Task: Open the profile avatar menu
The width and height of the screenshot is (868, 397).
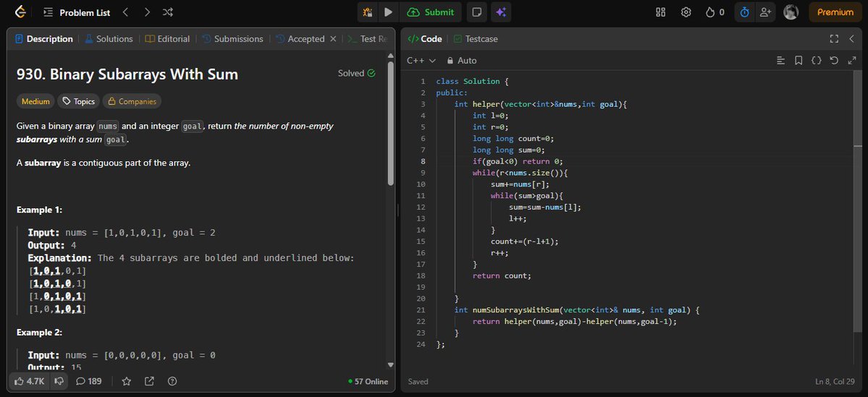Action: (x=791, y=12)
